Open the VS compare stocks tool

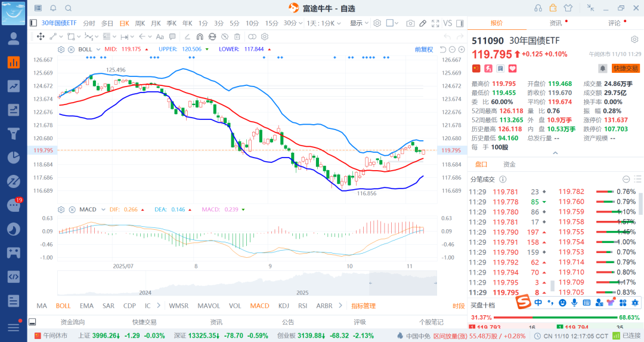[447, 23]
